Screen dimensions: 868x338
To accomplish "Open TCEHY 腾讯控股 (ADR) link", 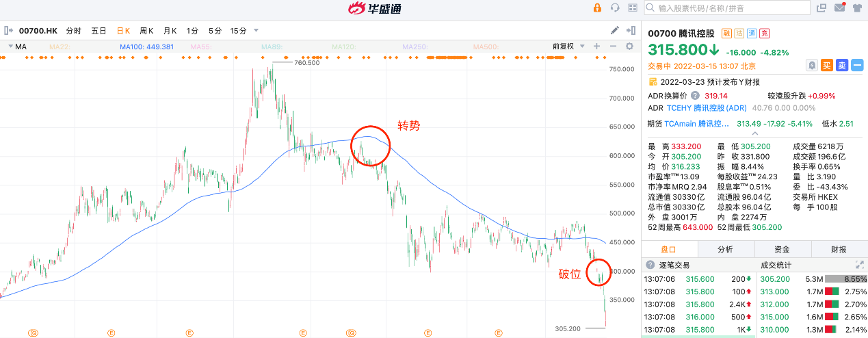I will [707, 108].
